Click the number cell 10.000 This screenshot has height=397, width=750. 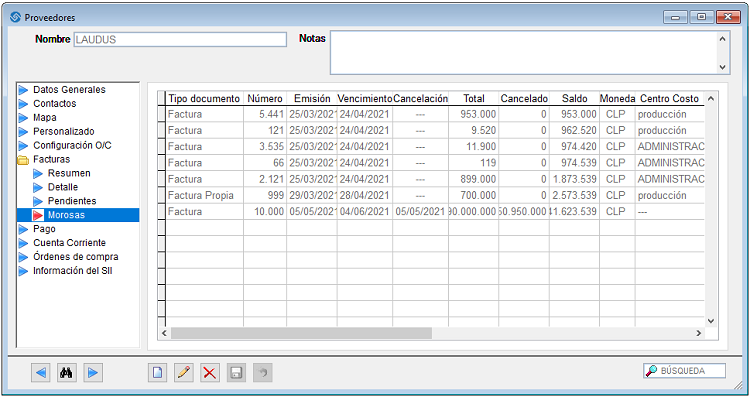tap(265, 211)
